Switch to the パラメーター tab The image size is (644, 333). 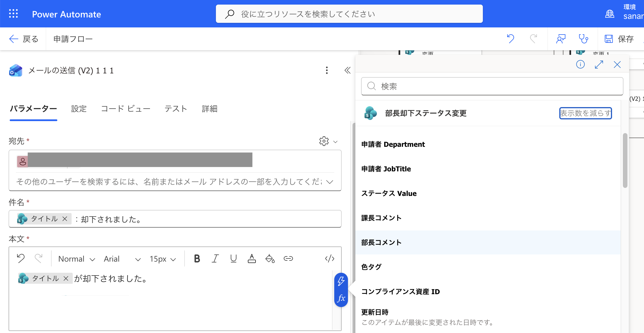[33, 109]
